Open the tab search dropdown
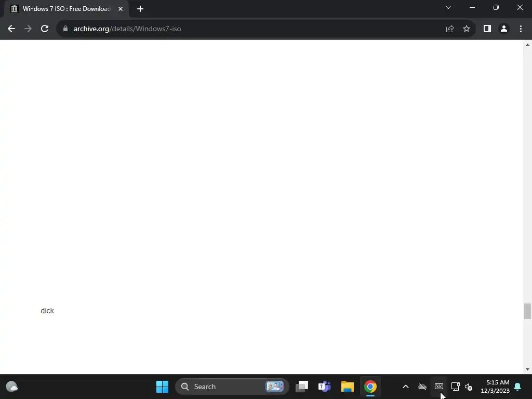Screen dimensions: 532x399 coord(448,7)
